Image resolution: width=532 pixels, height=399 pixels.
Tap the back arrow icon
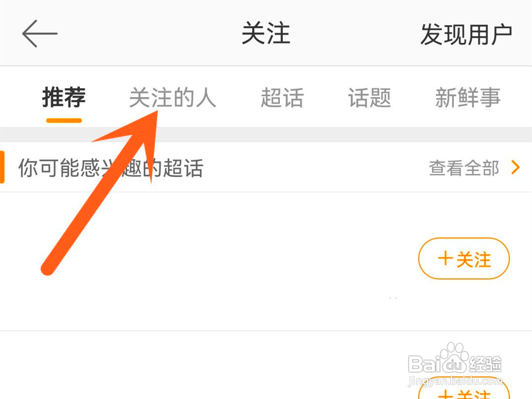40,33
